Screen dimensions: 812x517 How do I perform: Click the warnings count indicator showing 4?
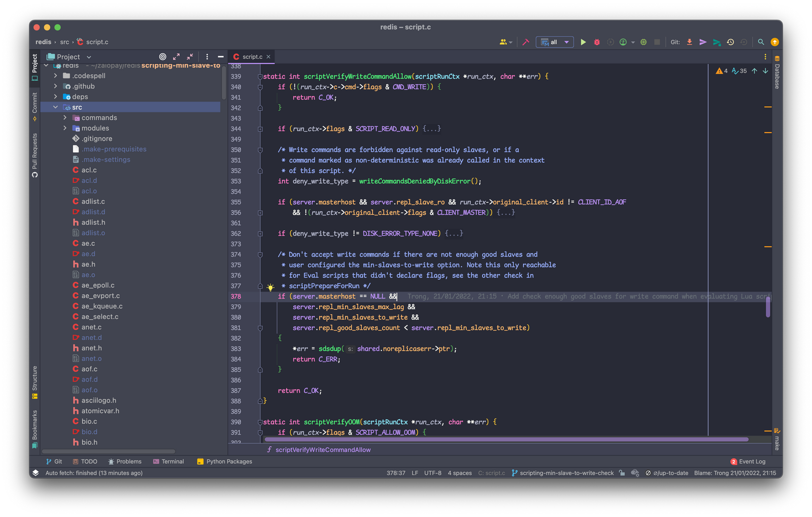(722, 71)
